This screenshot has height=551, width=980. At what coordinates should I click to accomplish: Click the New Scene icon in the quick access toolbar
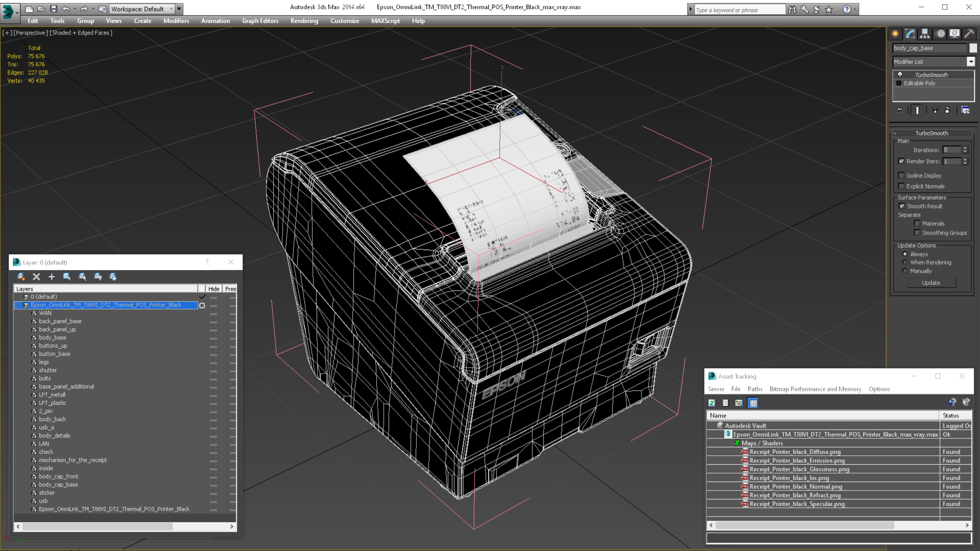29,9
